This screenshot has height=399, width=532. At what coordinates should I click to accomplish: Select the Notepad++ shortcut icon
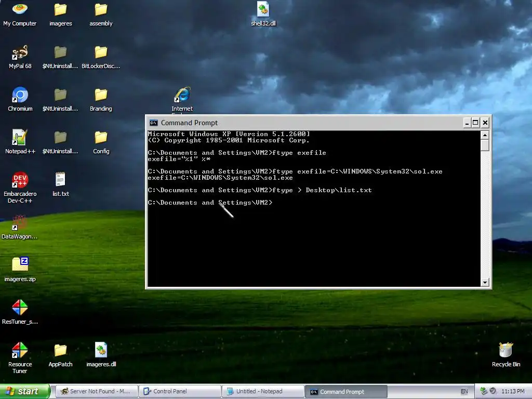tap(20, 142)
